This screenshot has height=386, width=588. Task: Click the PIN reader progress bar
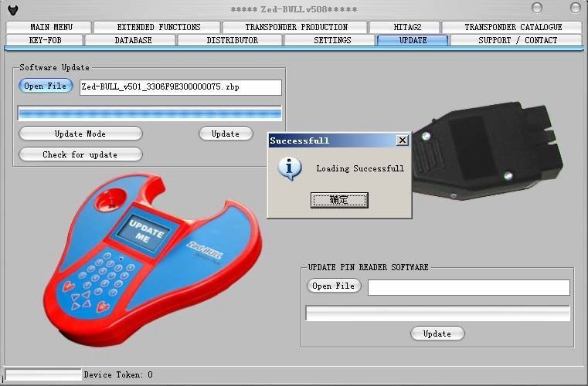[437, 313]
